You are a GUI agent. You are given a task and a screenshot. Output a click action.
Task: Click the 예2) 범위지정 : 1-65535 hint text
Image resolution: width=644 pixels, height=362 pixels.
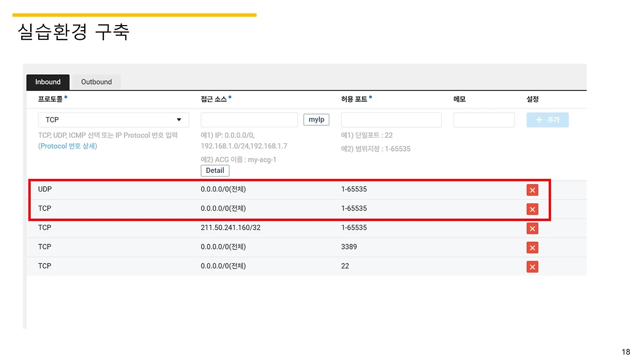click(x=376, y=149)
